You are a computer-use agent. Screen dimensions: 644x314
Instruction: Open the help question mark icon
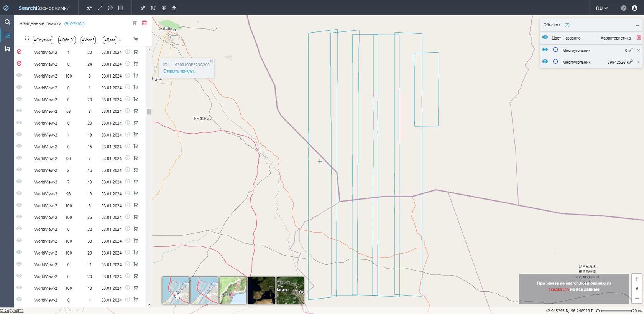click(624, 8)
